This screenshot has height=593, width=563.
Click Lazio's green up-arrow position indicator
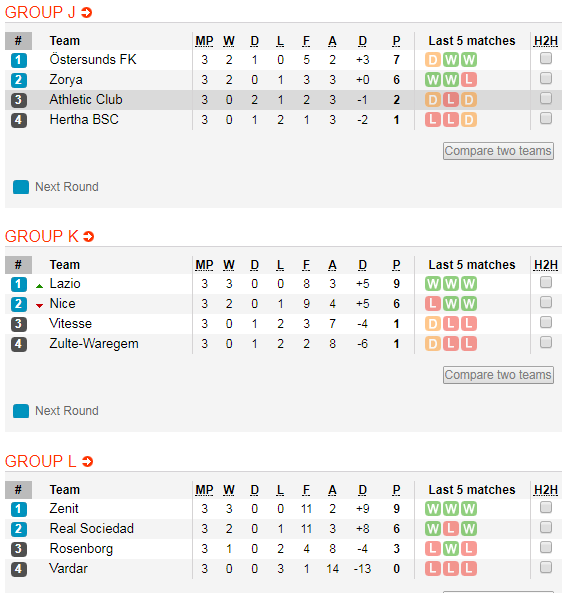click(39, 286)
